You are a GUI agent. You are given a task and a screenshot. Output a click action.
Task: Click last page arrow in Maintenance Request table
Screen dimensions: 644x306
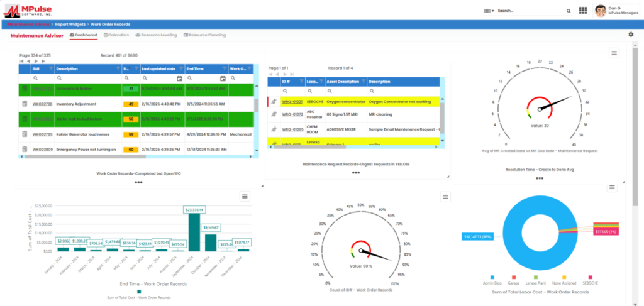pos(292,74)
